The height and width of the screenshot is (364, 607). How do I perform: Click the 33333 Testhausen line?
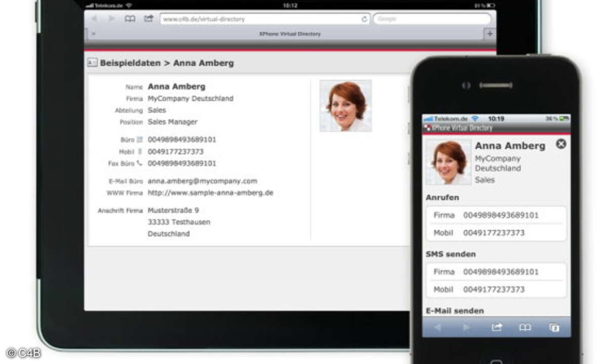[179, 222]
